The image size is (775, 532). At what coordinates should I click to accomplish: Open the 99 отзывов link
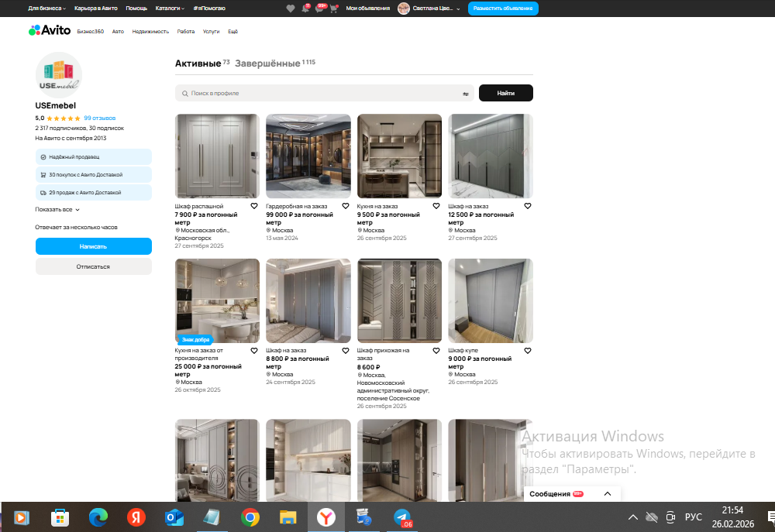99,118
